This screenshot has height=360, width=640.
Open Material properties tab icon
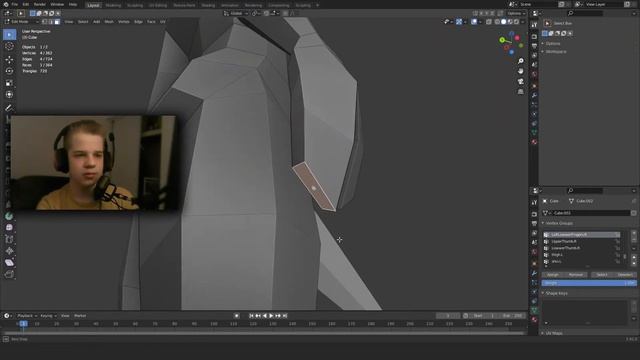(534, 320)
